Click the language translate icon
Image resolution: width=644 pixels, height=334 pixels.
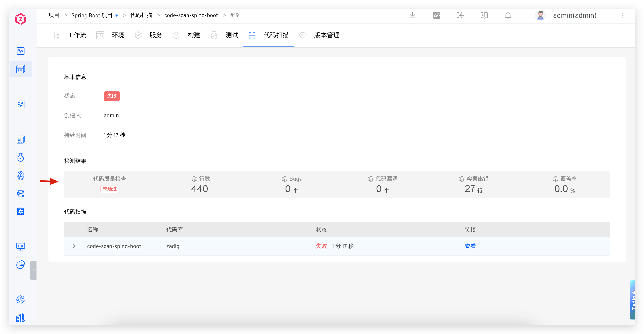[437, 15]
